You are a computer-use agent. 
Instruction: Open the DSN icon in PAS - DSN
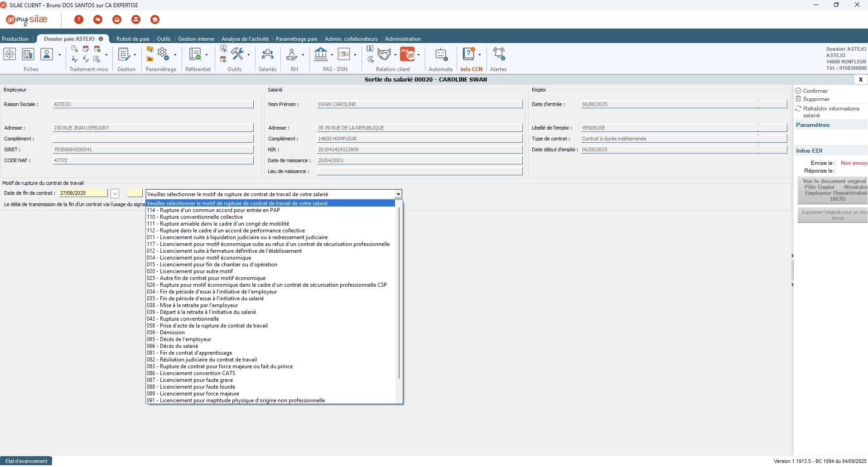point(344,55)
